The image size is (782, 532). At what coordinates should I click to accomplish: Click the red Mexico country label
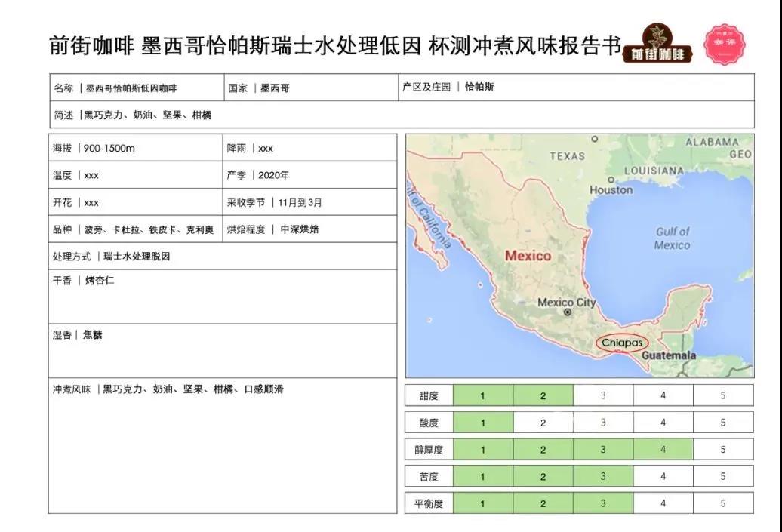pos(528,256)
